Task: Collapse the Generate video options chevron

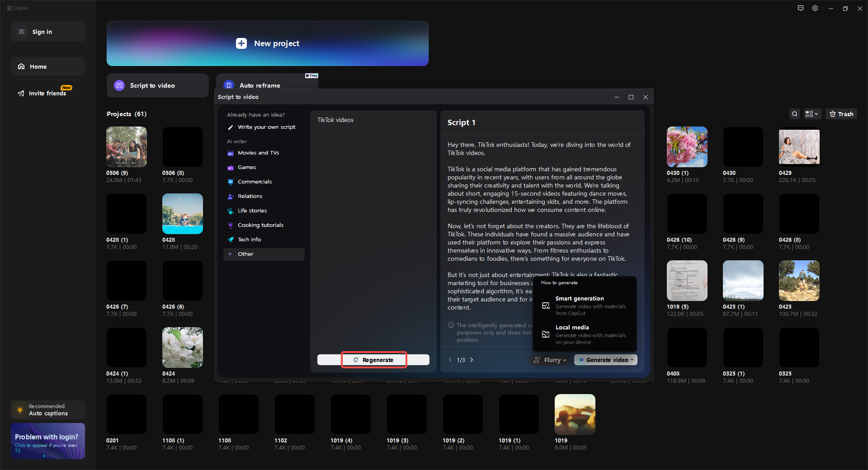Action: [x=632, y=360]
